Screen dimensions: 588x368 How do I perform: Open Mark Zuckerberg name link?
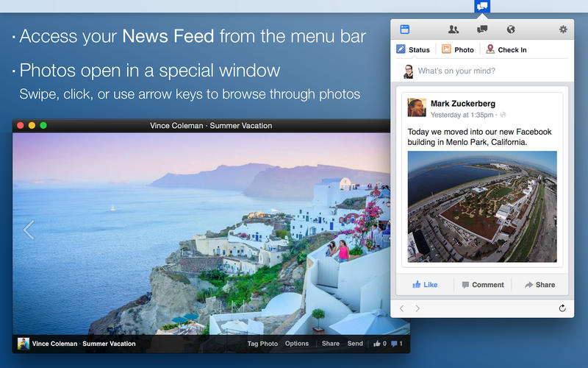coord(463,103)
